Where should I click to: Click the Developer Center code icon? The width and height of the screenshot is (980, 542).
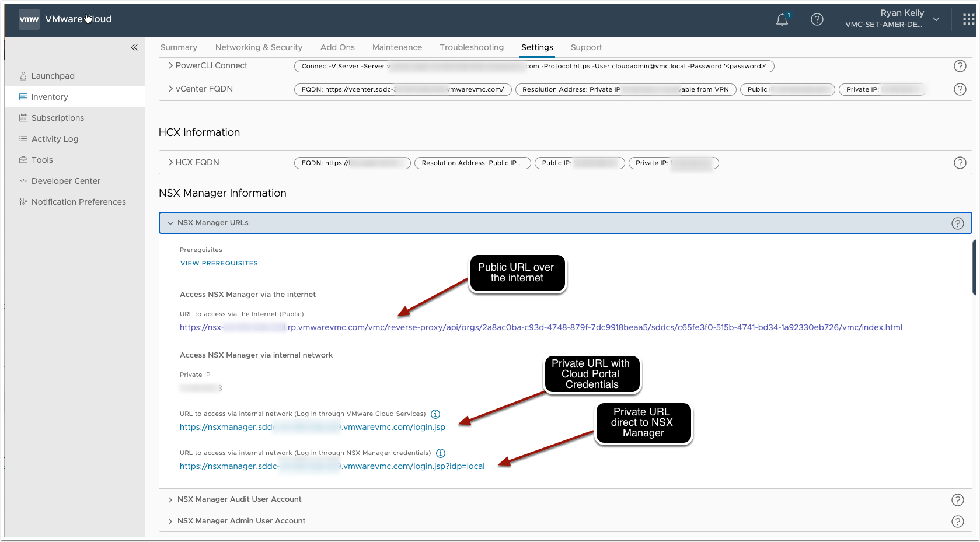pyautogui.click(x=23, y=181)
